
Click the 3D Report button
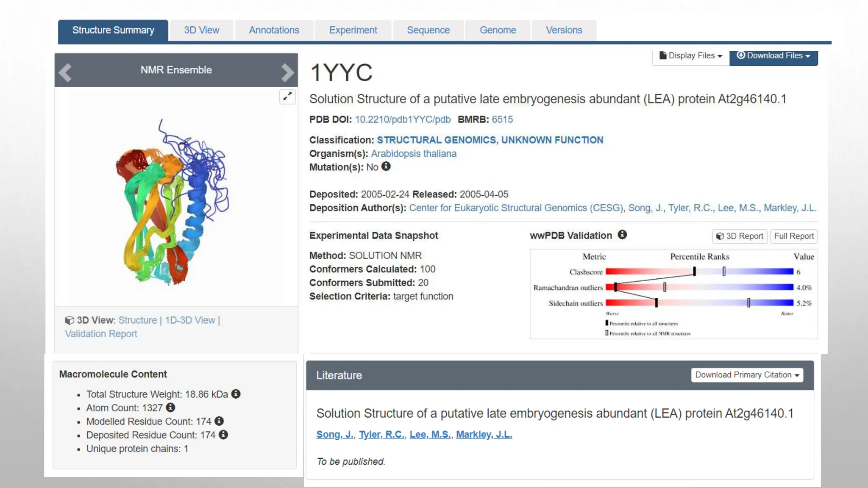click(x=740, y=236)
